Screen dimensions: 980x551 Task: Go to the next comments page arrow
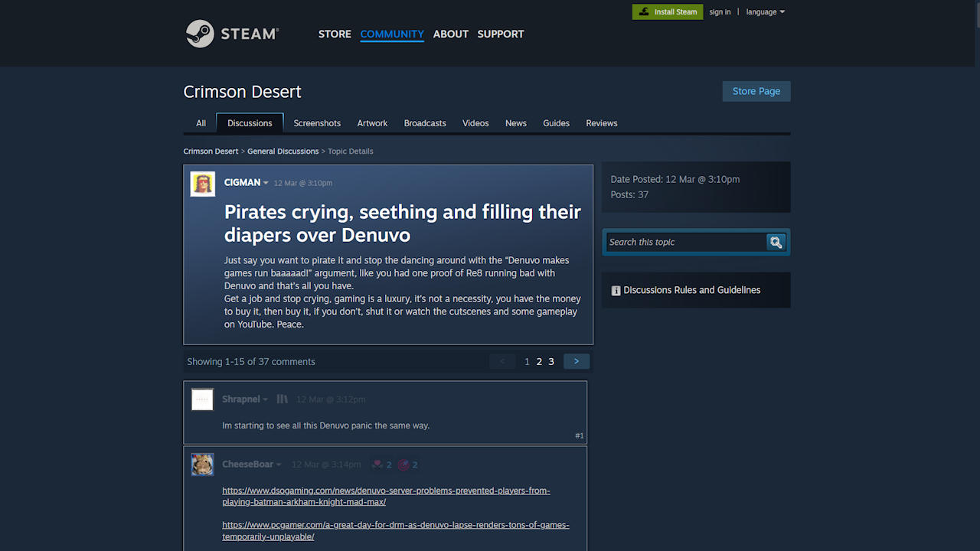[577, 361]
